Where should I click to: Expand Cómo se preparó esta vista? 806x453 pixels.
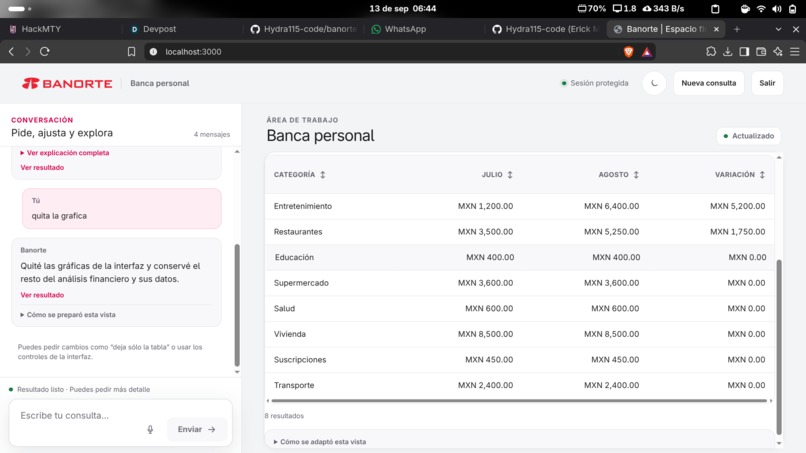click(68, 315)
